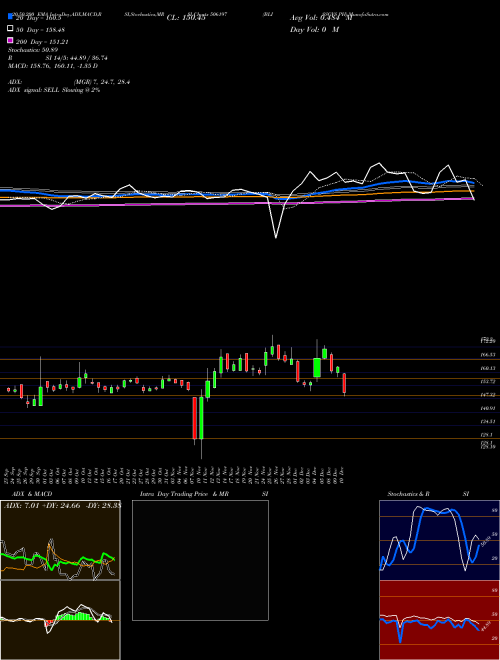500x660 pixels.
Task: Click the tall green candle after the crash
Action: 201,418
